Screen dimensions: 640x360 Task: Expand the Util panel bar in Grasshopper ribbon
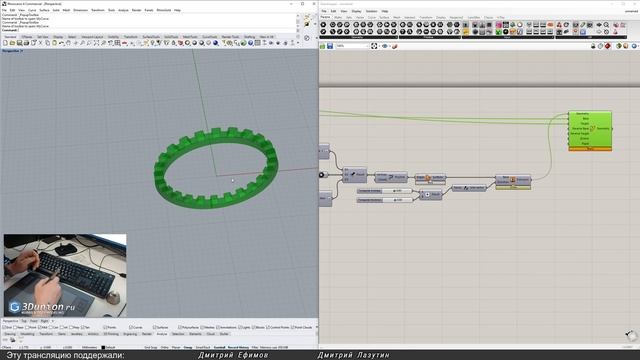[591, 37]
